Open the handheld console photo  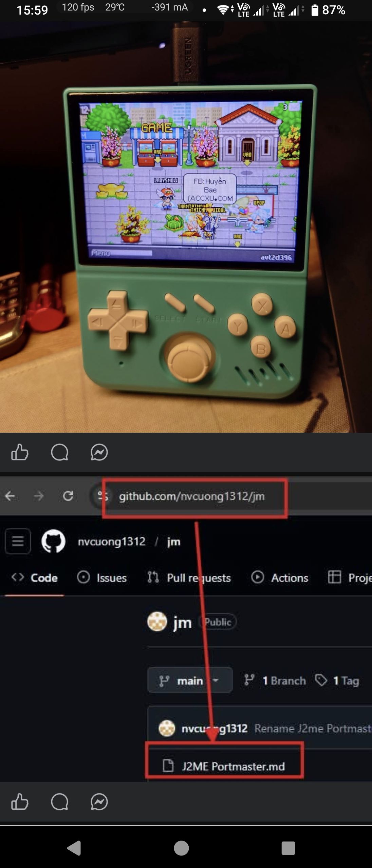(x=186, y=227)
